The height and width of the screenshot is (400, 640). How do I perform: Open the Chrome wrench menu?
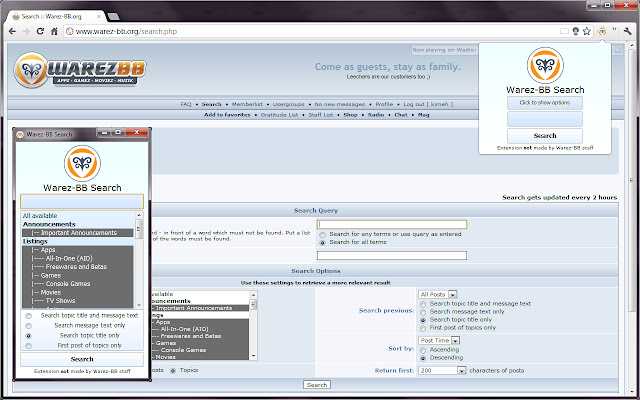click(628, 31)
